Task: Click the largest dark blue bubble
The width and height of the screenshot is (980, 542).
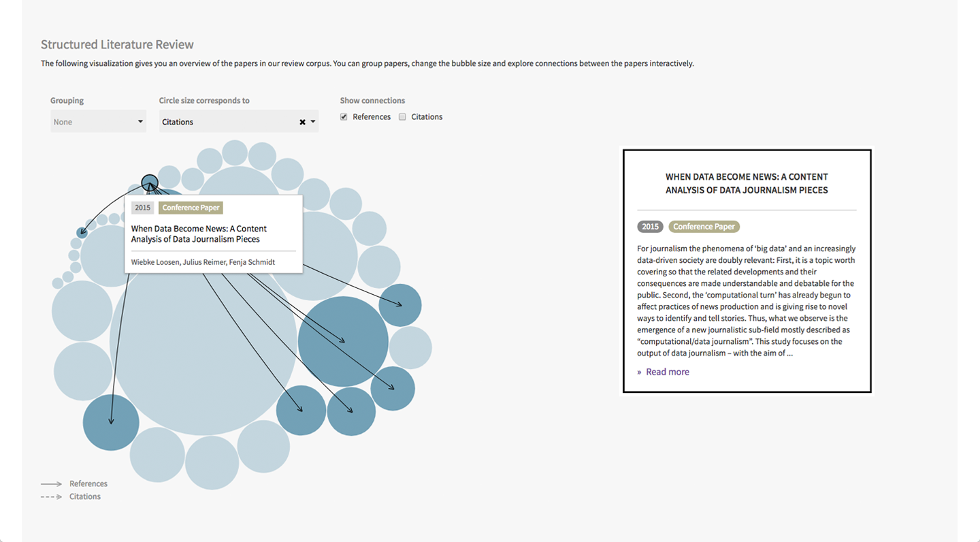Action: [x=343, y=341]
